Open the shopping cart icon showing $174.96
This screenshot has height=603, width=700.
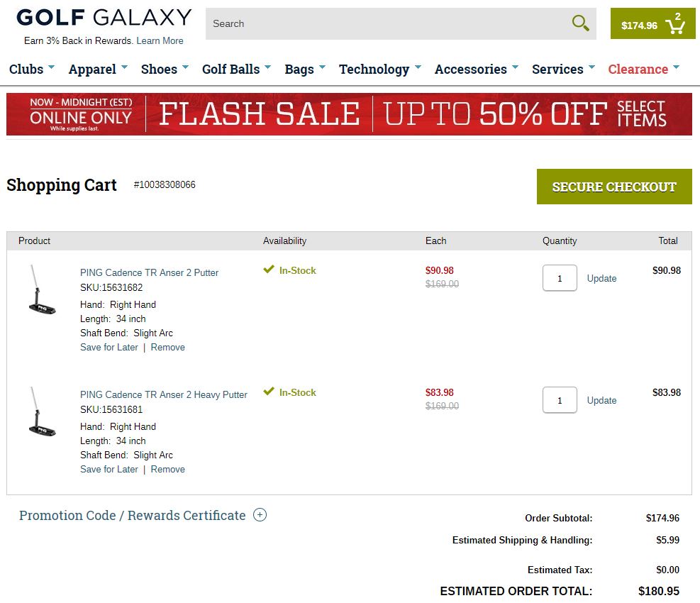pos(652,24)
